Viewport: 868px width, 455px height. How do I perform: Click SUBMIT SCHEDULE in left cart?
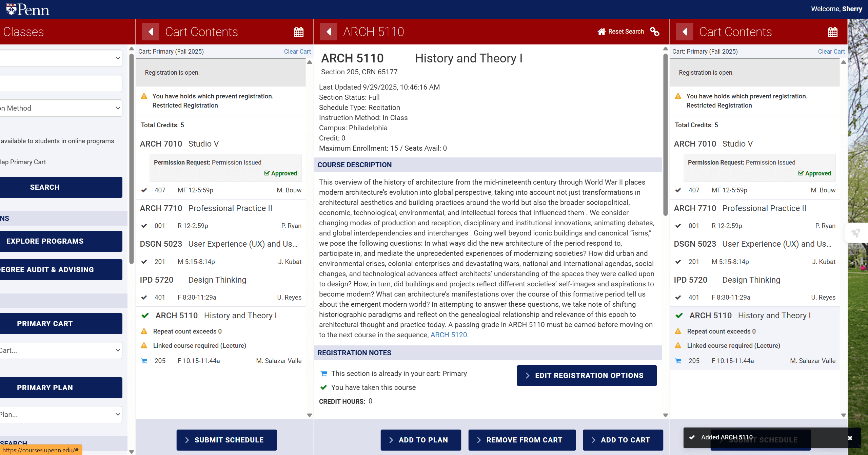click(226, 440)
